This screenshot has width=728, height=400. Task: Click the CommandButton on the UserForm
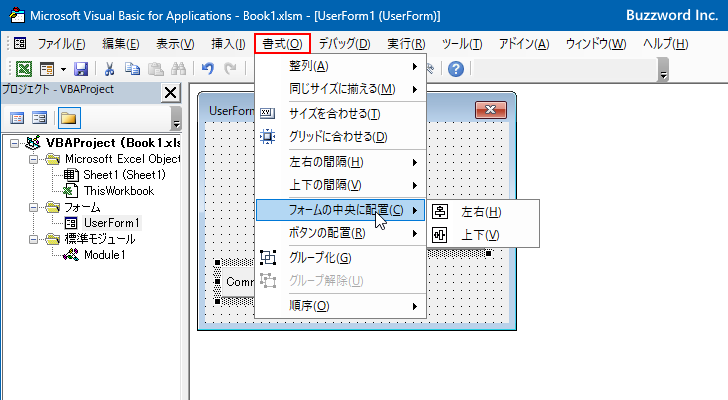pos(238,282)
